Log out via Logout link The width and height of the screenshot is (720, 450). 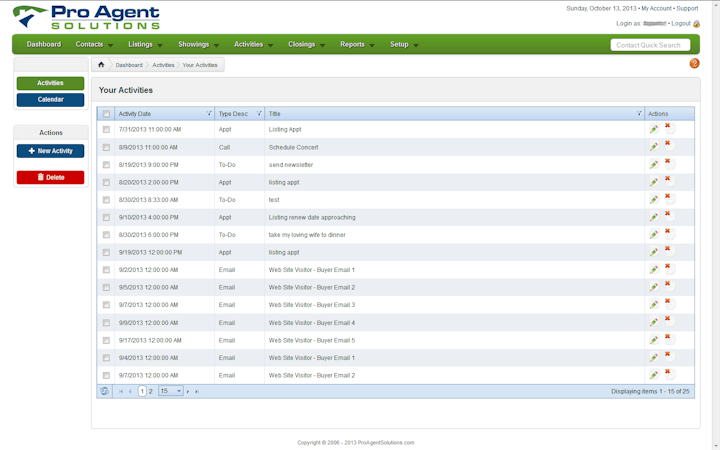click(x=681, y=23)
